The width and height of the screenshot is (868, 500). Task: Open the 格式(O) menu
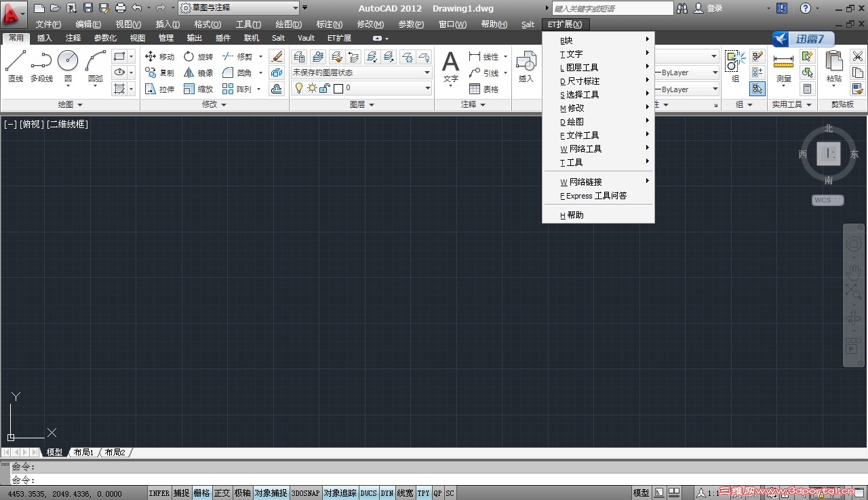tap(208, 24)
